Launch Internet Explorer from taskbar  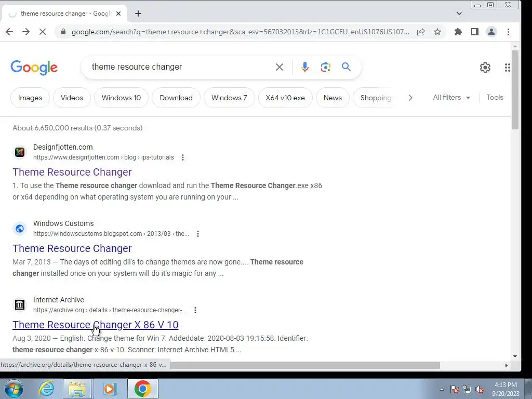pyautogui.click(x=46, y=389)
